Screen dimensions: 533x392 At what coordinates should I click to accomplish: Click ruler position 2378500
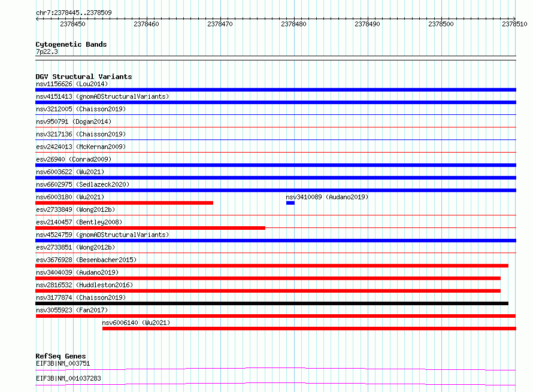tap(441, 24)
